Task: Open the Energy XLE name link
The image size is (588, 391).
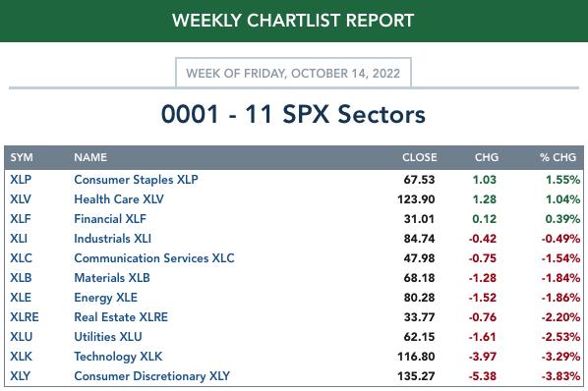Action: click(106, 298)
